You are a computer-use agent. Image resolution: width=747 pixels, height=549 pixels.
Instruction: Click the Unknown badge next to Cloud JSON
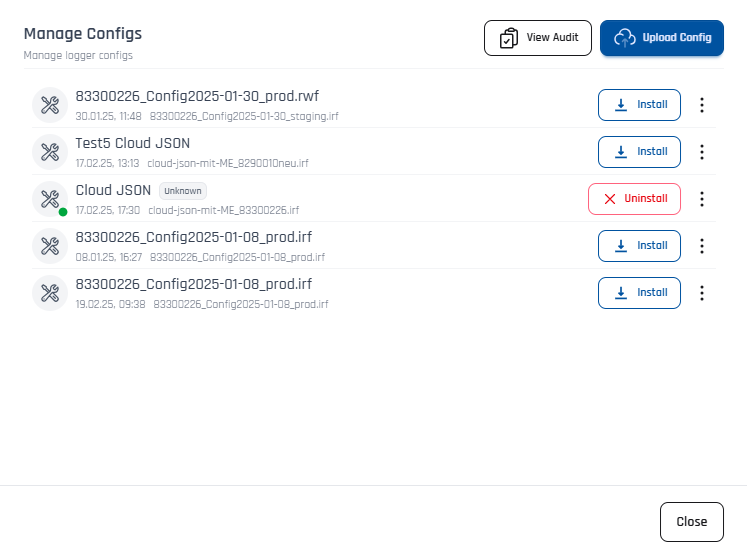[183, 190]
